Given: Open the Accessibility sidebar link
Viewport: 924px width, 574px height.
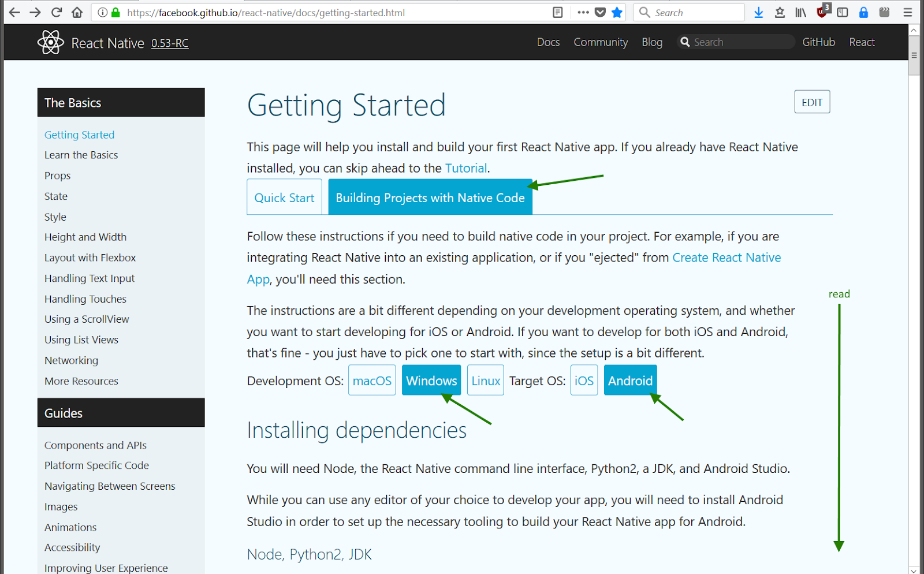Looking at the screenshot, I should (x=72, y=547).
